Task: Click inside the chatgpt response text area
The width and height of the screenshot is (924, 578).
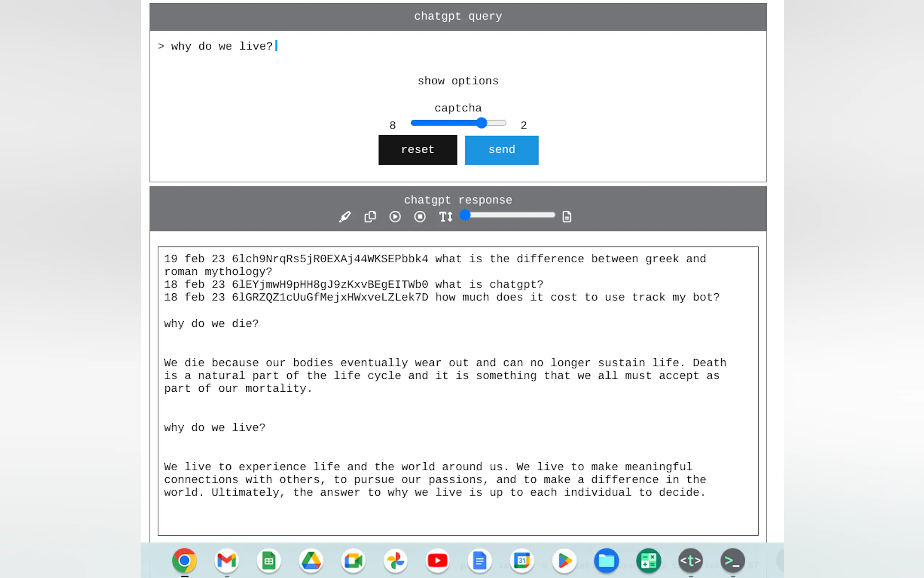Action: click(458, 391)
